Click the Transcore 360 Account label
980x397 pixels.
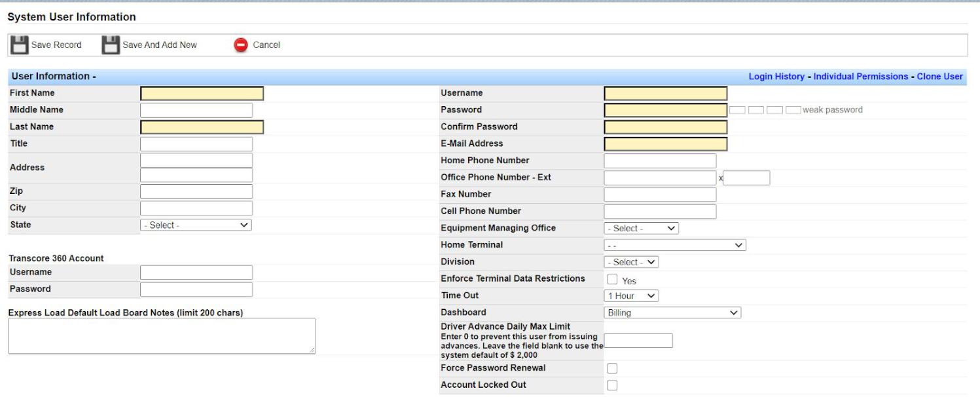coord(56,258)
